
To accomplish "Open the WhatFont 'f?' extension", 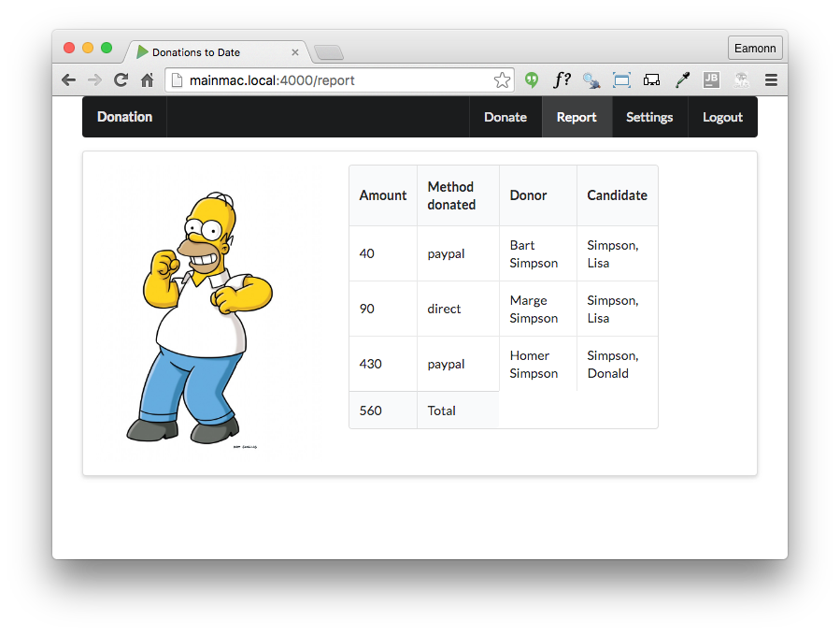I will [562, 80].
